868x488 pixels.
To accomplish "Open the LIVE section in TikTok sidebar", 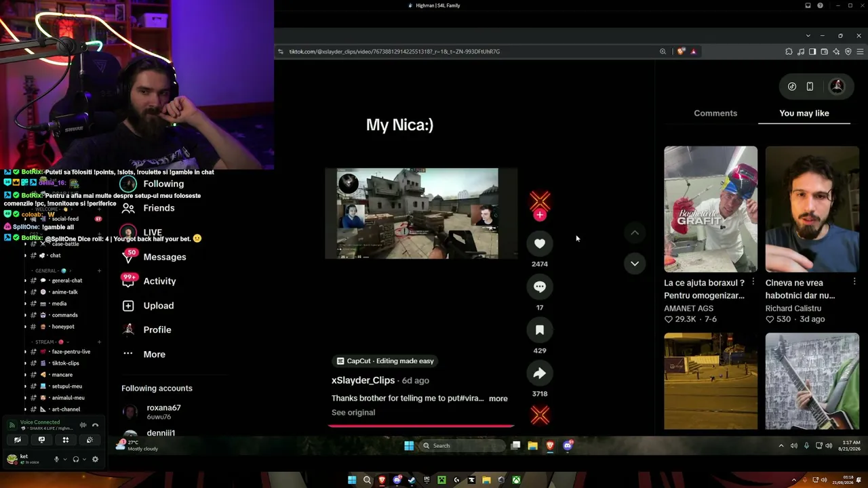I will tap(142, 232).
